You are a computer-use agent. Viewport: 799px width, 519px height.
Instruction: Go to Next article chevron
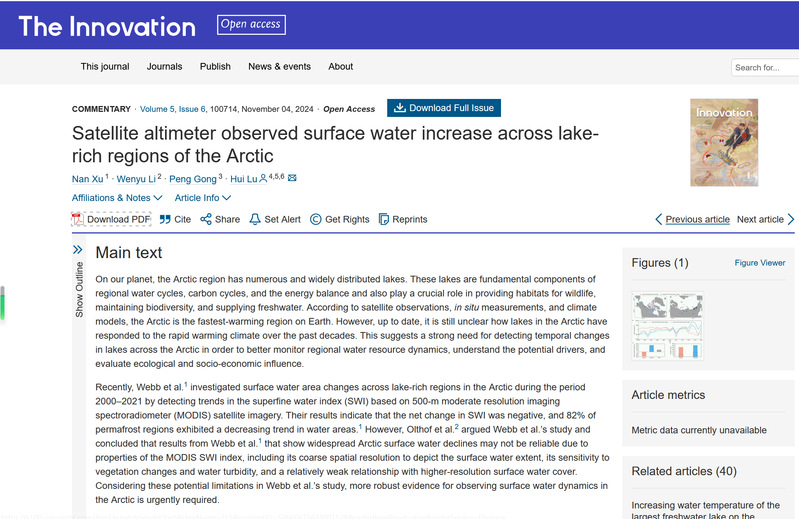[791, 219]
